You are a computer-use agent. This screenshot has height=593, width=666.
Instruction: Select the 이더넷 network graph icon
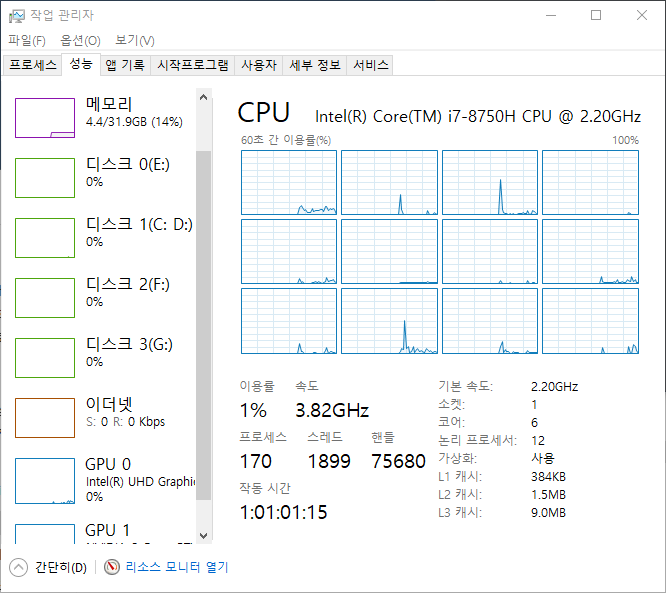coord(45,418)
